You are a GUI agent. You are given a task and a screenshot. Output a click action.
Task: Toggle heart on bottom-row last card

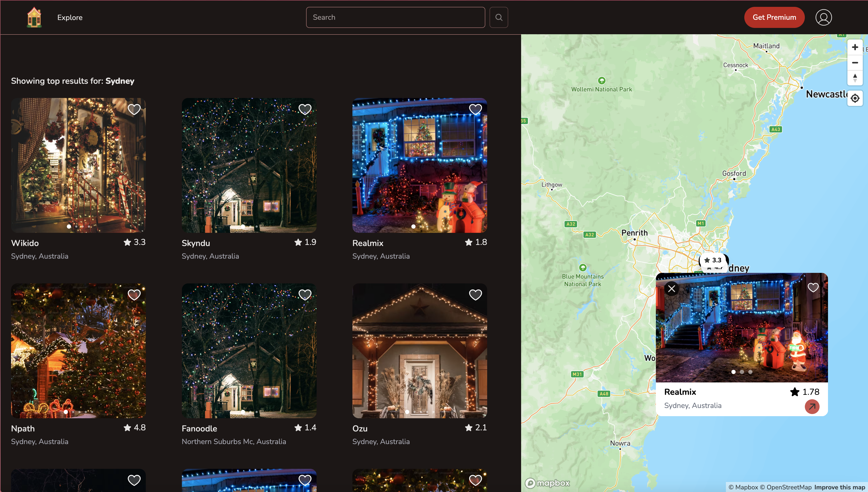coord(475,480)
